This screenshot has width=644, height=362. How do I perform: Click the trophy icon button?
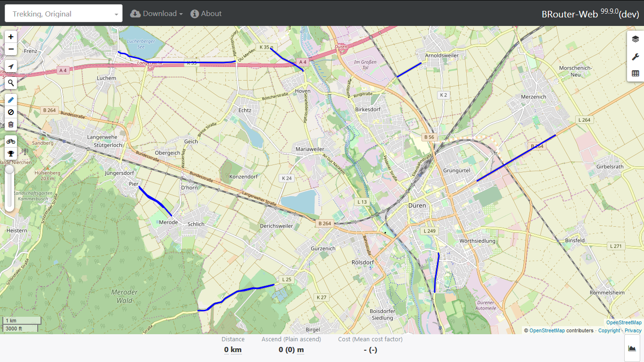coord(11,153)
